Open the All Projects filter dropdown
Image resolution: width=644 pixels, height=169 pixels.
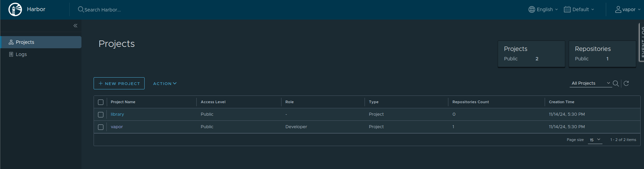[x=591, y=83]
